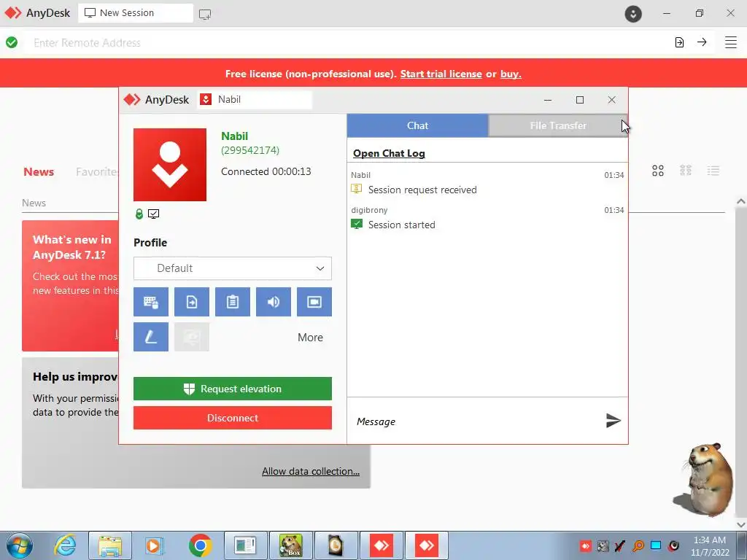Click the blue monitor tray icon
The height and width of the screenshot is (560, 747).
point(656,545)
